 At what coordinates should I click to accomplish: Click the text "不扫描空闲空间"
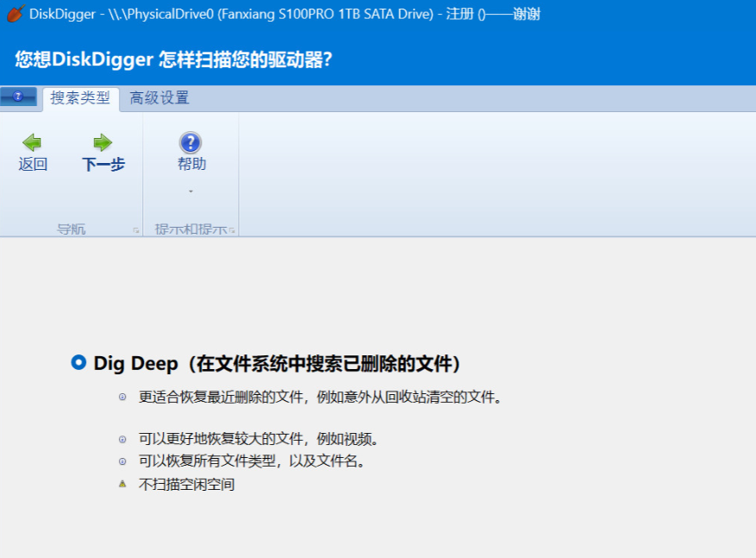(x=186, y=484)
